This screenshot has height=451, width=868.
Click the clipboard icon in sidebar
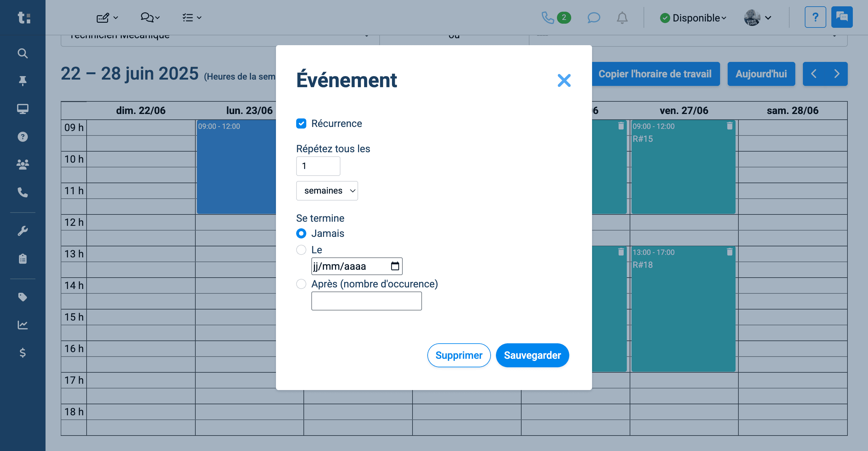click(x=22, y=258)
